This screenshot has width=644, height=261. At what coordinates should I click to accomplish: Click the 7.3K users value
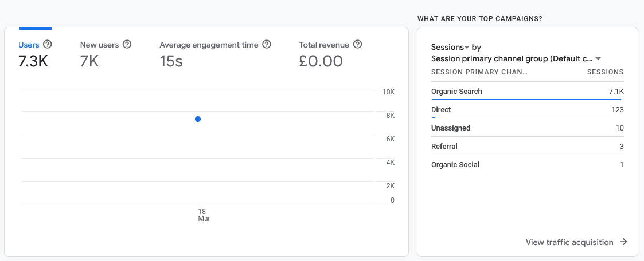tap(33, 61)
